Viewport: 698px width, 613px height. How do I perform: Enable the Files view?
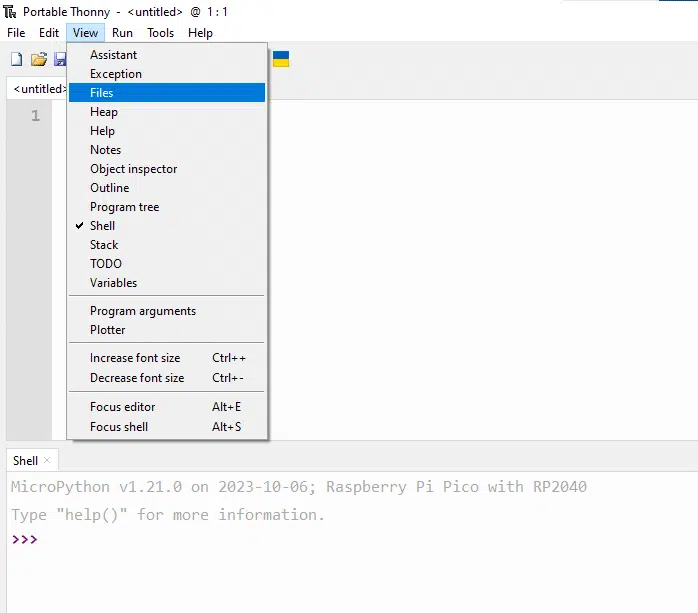click(167, 93)
